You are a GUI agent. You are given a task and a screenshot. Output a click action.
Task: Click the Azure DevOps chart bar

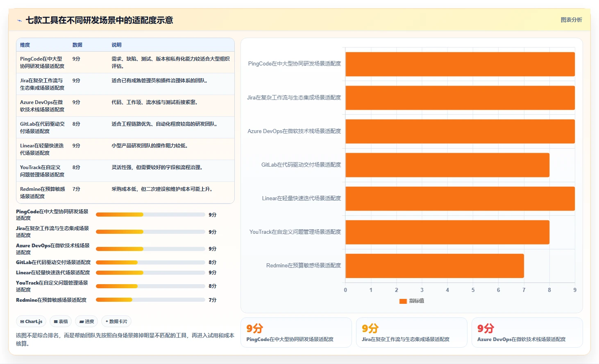(460, 131)
